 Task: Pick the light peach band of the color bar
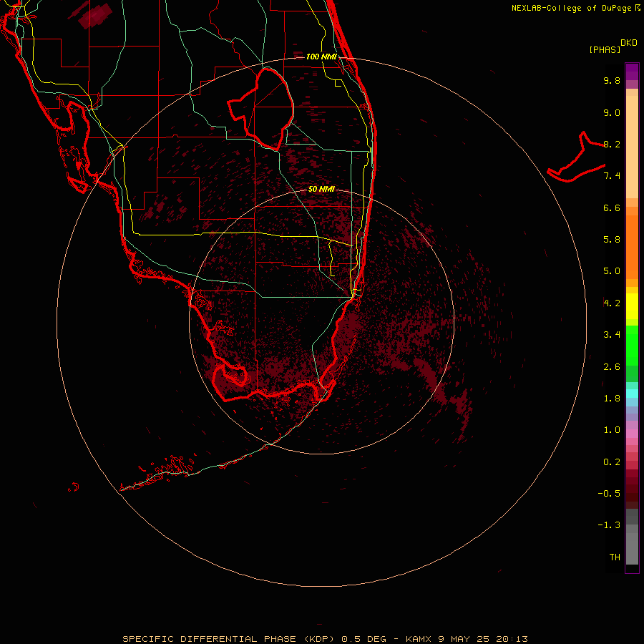click(x=632, y=147)
